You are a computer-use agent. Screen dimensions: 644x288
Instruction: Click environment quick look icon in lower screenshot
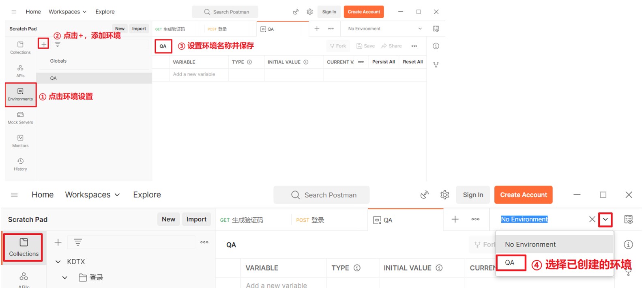click(x=628, y=220)
